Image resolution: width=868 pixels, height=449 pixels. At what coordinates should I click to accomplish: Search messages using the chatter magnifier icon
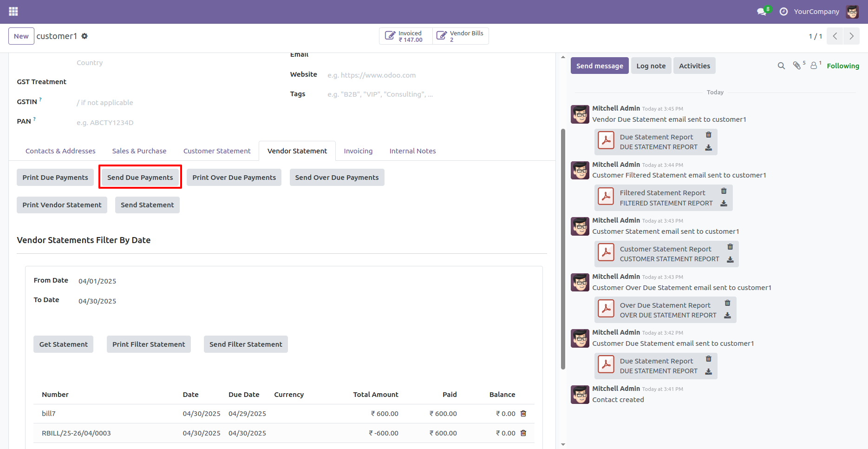click(781, 66)
